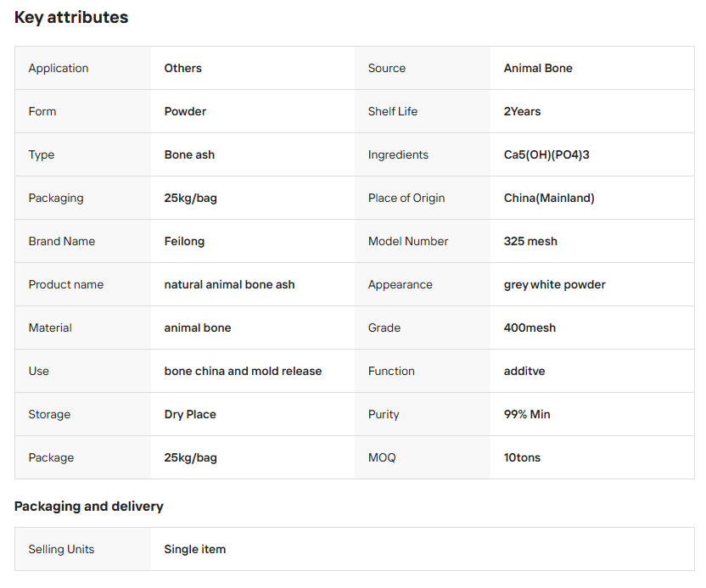This screenshot has width=706, height=588.
Task: Select the "Animal Bone" source value
Action: coord(538,68)
